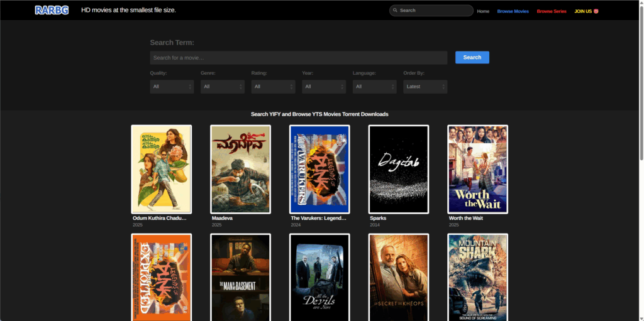This screenshot has width=644, height=321.
Task: Open the Rating dropdown
Action: (x=273, y=87)
